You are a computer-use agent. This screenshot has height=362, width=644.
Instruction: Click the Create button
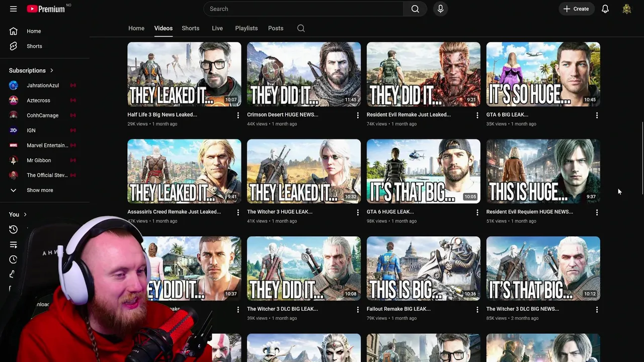[x=577, y=9]
